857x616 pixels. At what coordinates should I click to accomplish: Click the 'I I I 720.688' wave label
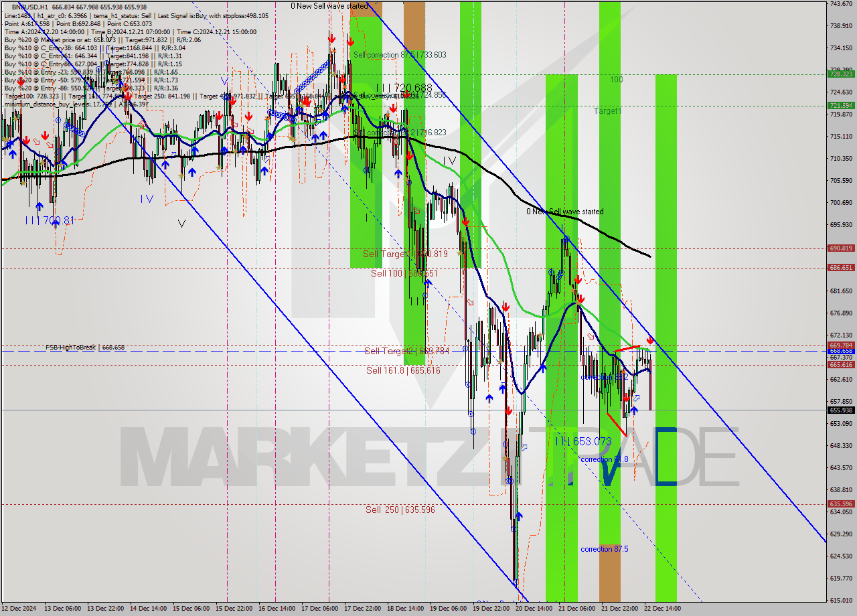[x=404, y=88]
